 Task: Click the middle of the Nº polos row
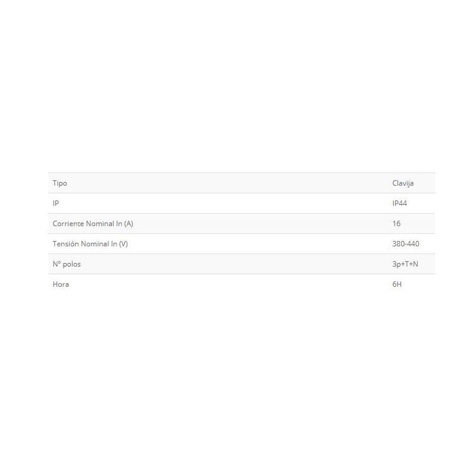[241, 264]
